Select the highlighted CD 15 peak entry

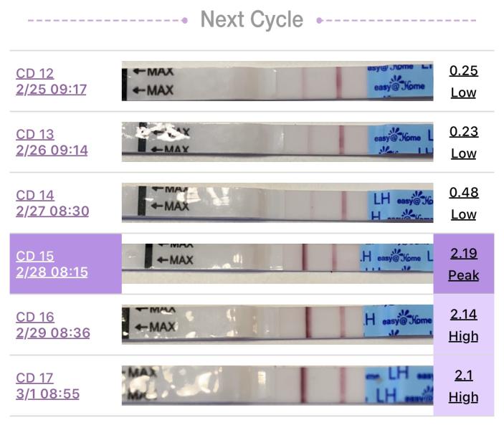(65, 264)
